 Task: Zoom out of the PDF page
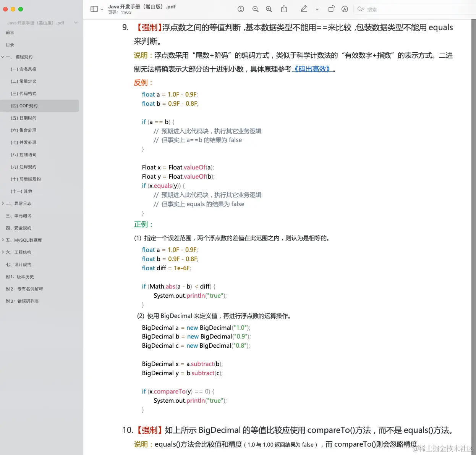coord(255,9)
